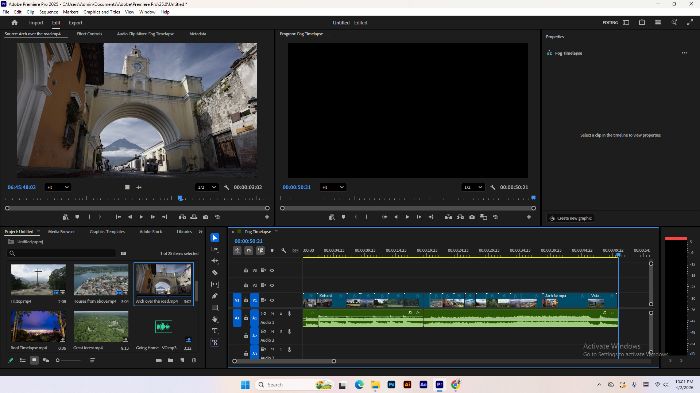The width and height of the screenshot is (700, 393).
Task: Select the Pen tool
Action: (215, 296)
